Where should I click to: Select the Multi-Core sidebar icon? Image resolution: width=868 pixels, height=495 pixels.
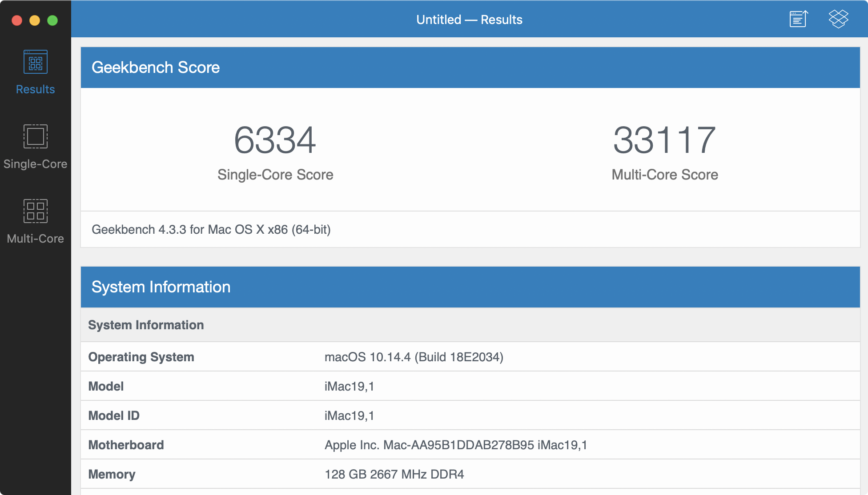point(35,211)
